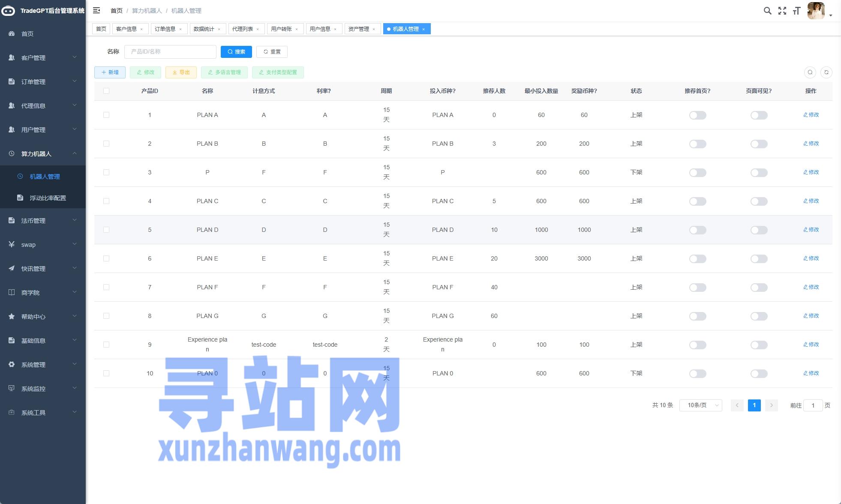This screenshot has height=504, width=841.
Task: Toggle 页面可见 switch for PLAN E
Action: coord(759,259)
